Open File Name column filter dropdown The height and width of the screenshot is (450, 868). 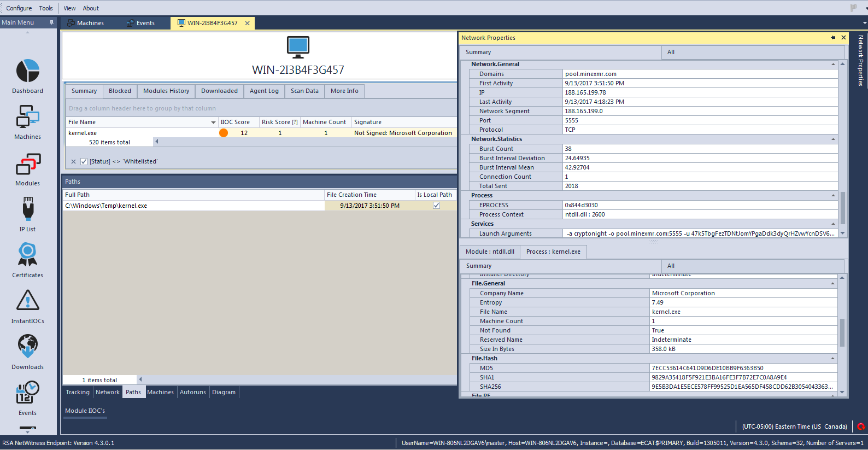(x=213, y=122)
